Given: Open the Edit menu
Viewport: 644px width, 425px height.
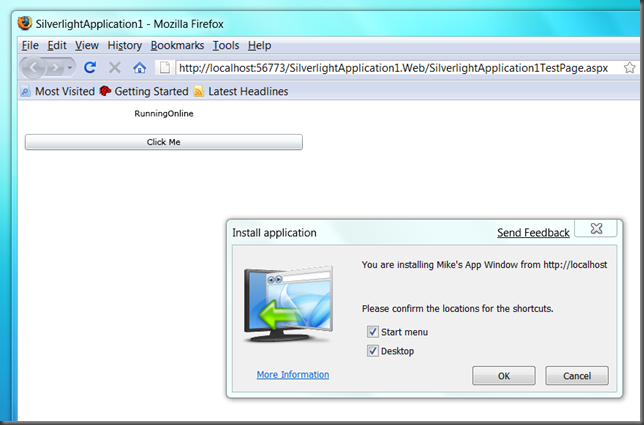Looking at the screenshot, I should pyautogui.click(x=57, y=45).
